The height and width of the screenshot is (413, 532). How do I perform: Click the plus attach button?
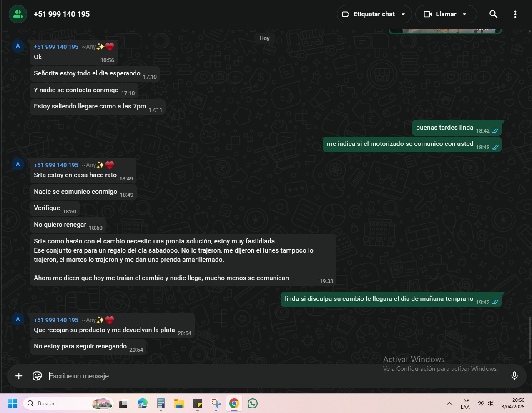tap(19, 376)
